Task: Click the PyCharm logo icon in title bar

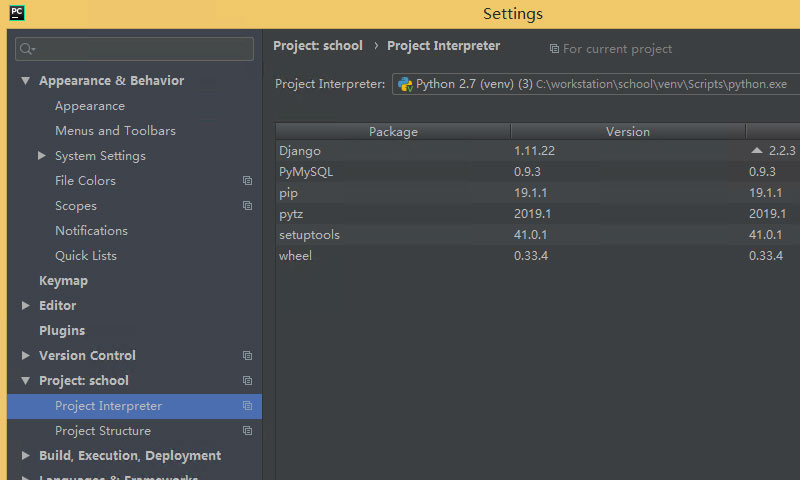Action: click(17, 13)
